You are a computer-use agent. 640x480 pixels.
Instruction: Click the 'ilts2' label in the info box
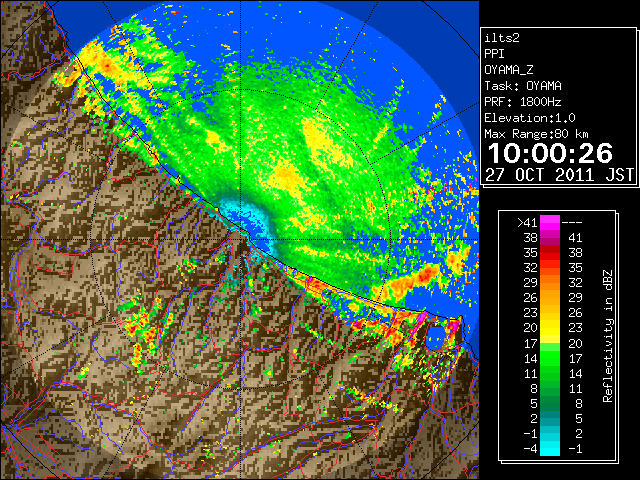click(x=502, y=38)
